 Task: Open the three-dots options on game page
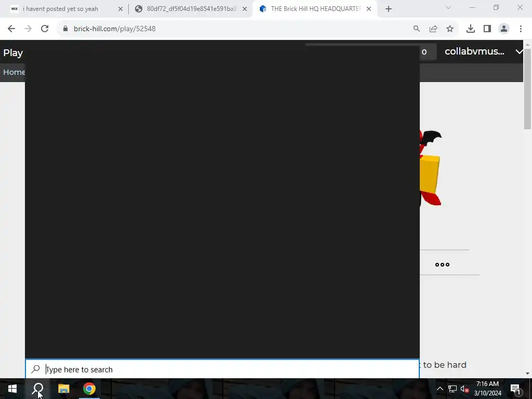click(x=442, y=264)
